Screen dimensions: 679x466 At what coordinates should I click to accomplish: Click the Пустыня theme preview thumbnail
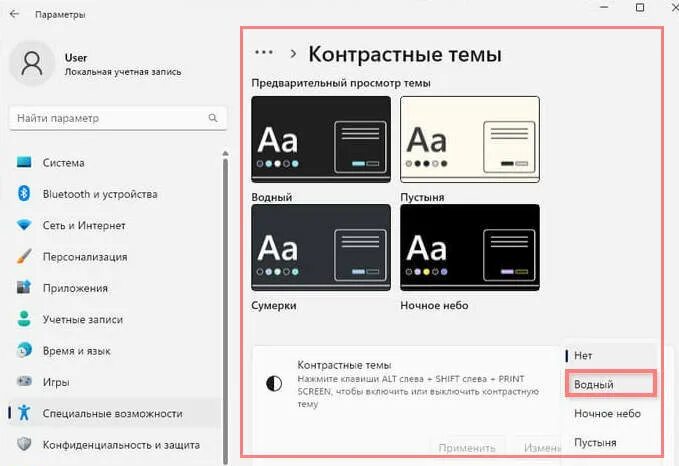470,139
